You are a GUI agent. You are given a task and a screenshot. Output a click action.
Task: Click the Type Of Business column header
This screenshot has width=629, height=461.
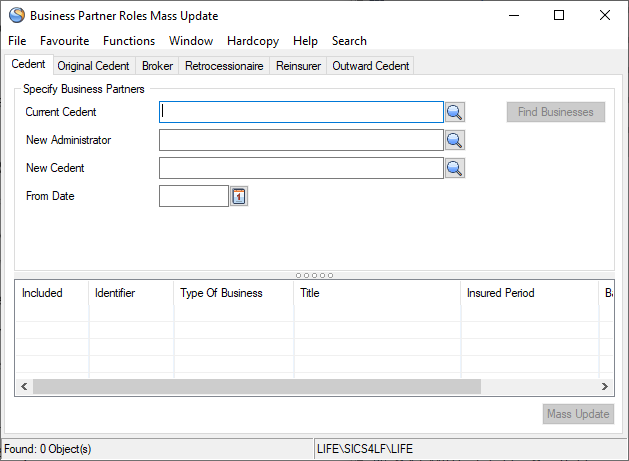pos(221,293)
